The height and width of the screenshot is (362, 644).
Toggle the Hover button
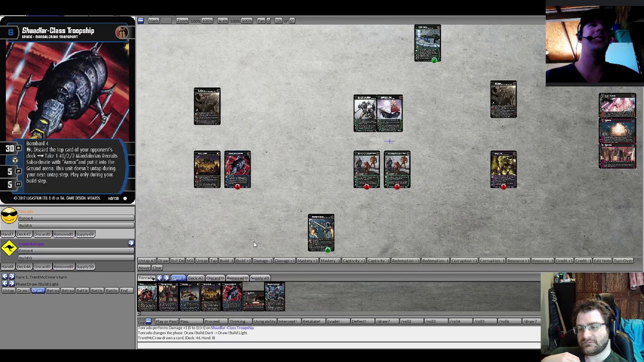[x=144, y=267]
